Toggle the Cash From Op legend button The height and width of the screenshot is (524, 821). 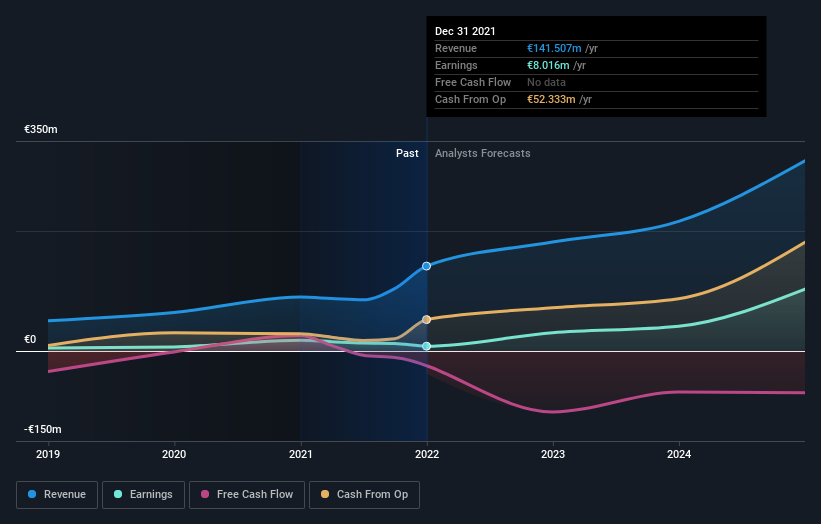(x=364, y=495)
